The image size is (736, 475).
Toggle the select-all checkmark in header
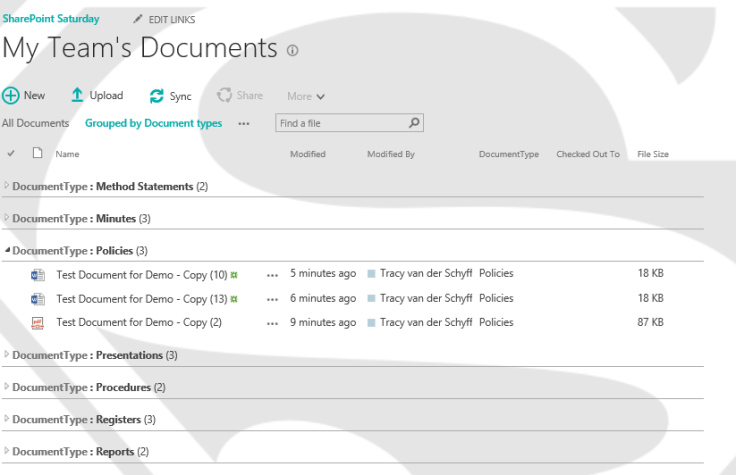pos(11,154)
